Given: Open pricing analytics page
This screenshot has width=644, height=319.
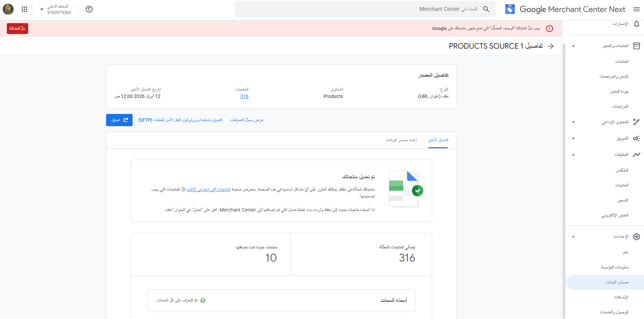Looking at the screenshot, I should (x=623, y=200).
